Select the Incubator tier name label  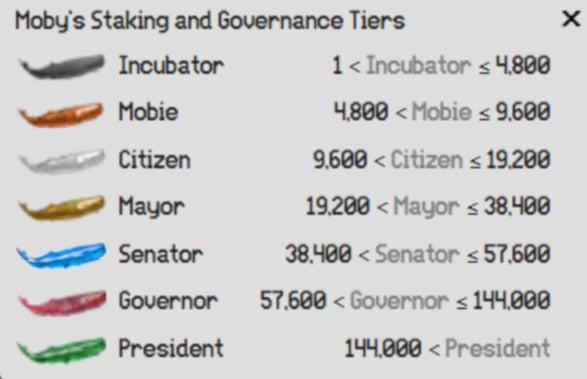[171, 66]
